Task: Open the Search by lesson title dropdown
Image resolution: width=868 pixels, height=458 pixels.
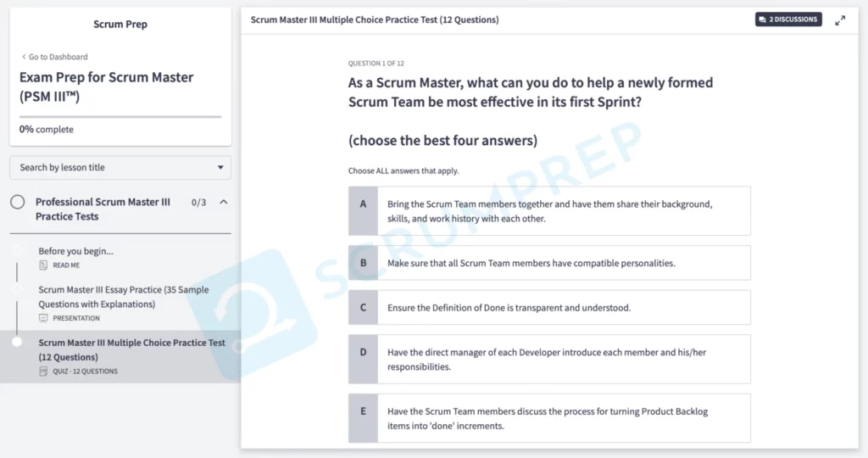Action: tap(120, 168)
